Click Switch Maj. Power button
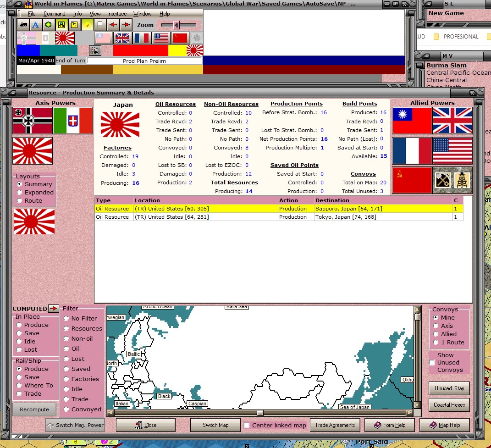Viewport: 491px width, 448px height. point(75,425)
